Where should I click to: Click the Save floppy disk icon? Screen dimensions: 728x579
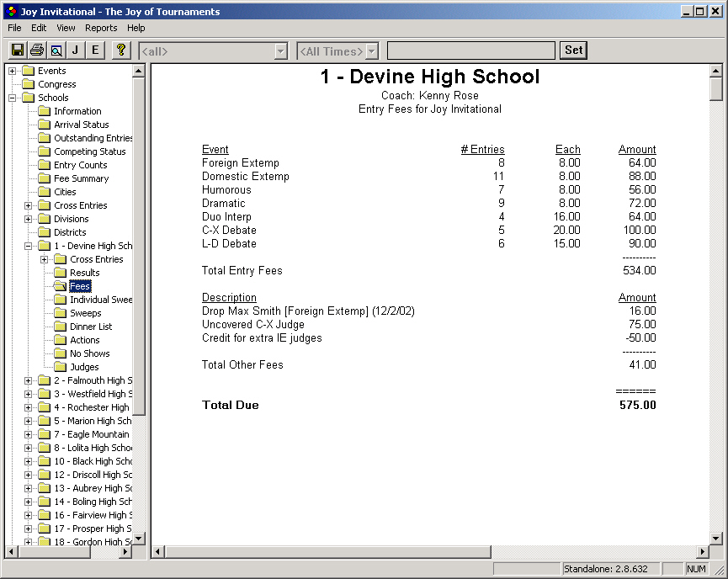tap(17, 50)
